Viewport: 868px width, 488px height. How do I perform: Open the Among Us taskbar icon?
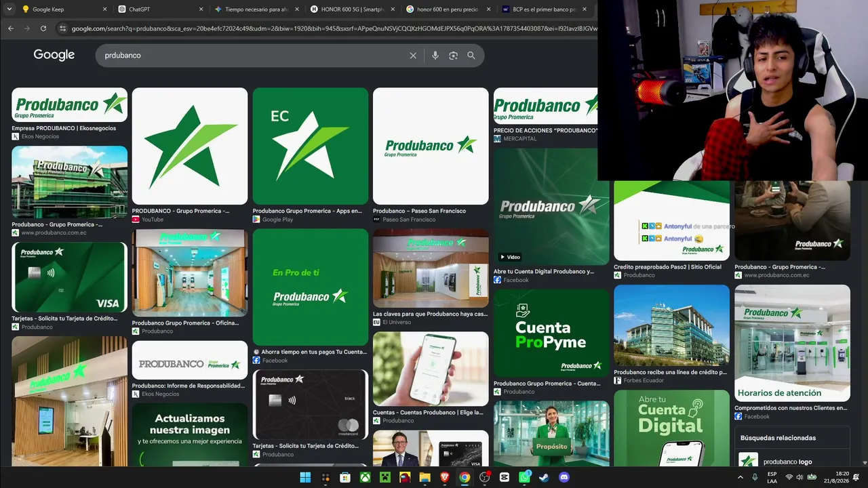pos(405,477)
